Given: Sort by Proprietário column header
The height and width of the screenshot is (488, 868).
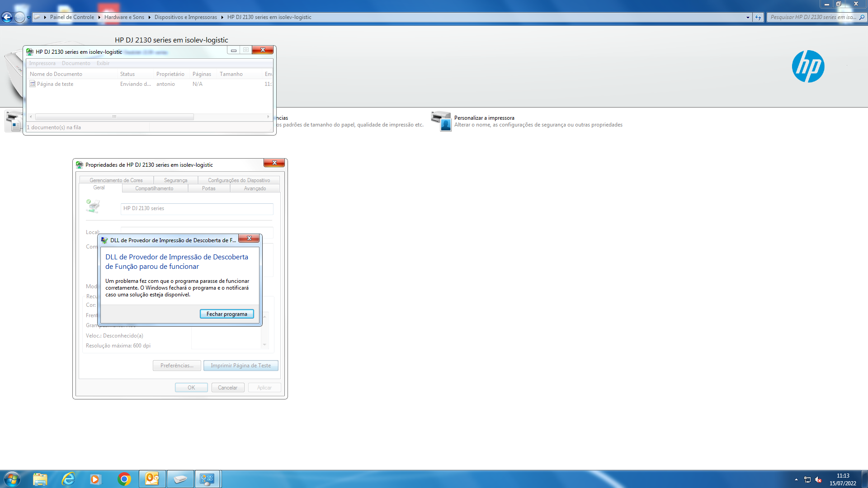Looking at the screenshot, I should (171, 74).
